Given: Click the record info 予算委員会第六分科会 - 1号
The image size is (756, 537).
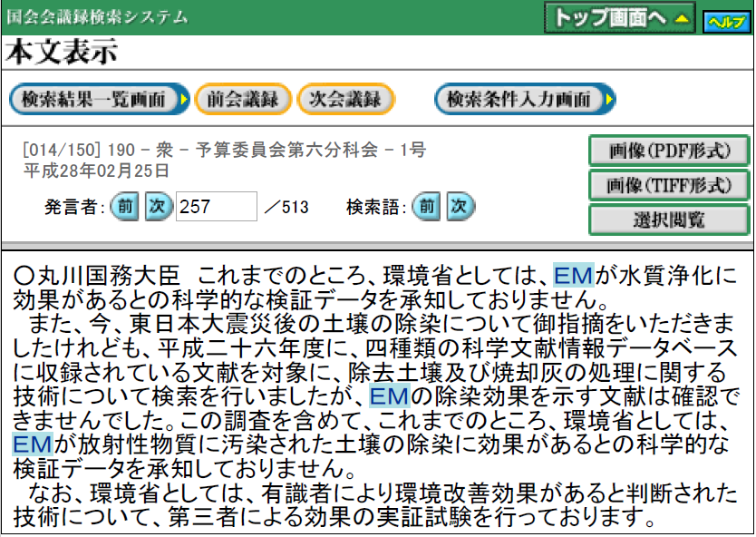Looking at the screenshot, I should tap(311, 151).
